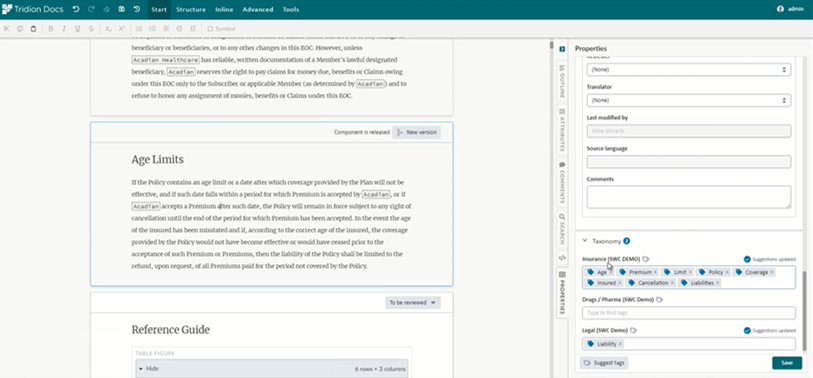The image size is (813, 378).
Task: Select the Properties sidebar tab
Action: [562, 292]
